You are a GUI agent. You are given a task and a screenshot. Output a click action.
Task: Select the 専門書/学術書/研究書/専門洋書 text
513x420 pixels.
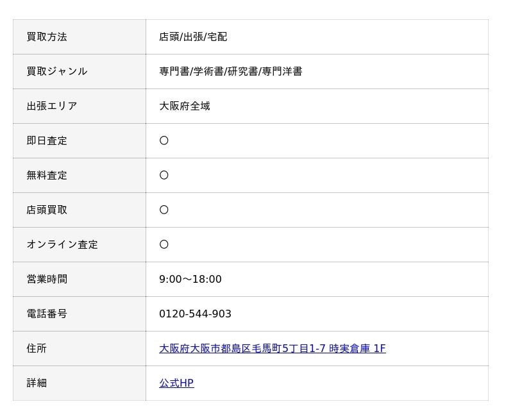click(x=230, y=71)
